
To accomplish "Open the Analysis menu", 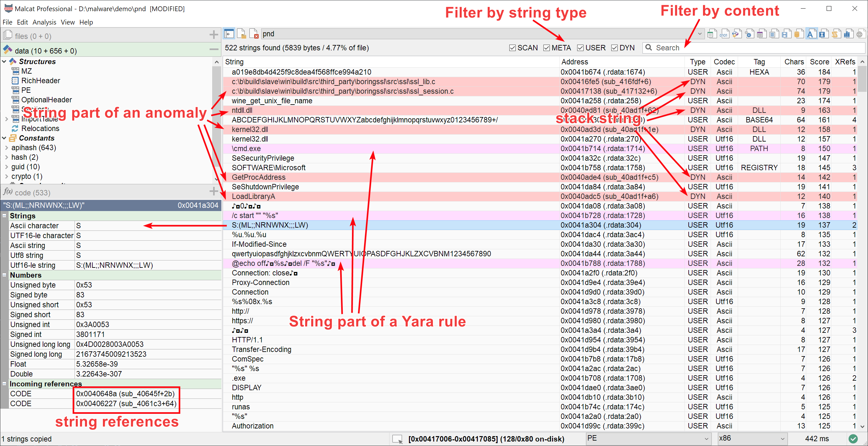I will click(44, 22).
